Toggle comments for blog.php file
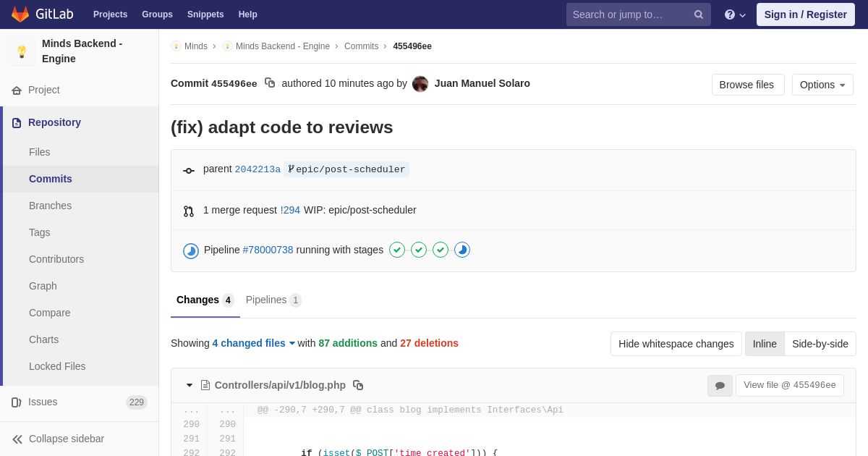The image size is (868, 456). point(720,386)
